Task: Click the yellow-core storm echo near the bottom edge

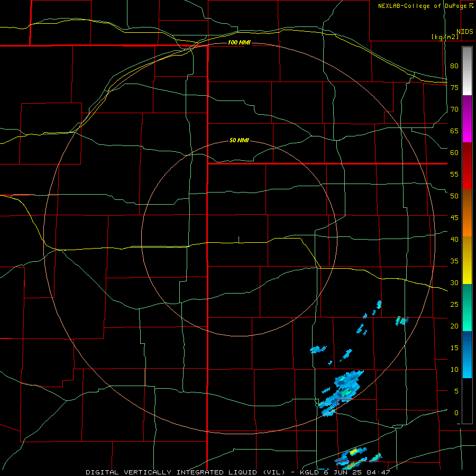Action: click(x=353, y=452)
